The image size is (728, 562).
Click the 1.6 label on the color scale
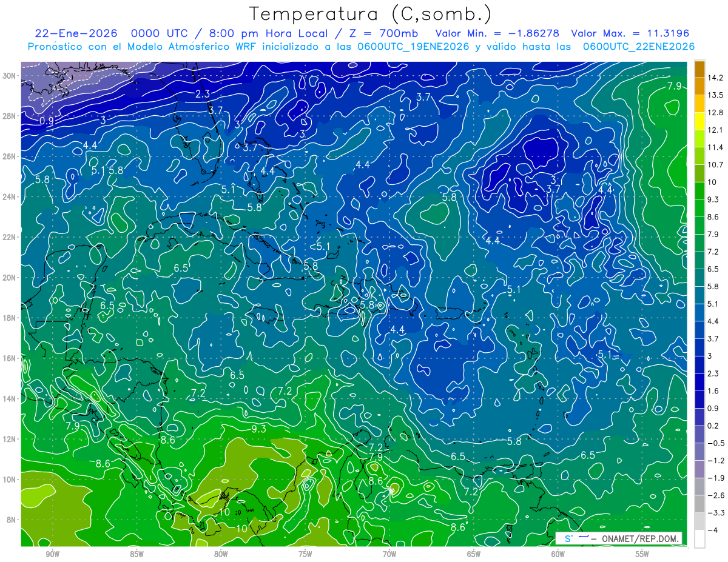713,390
